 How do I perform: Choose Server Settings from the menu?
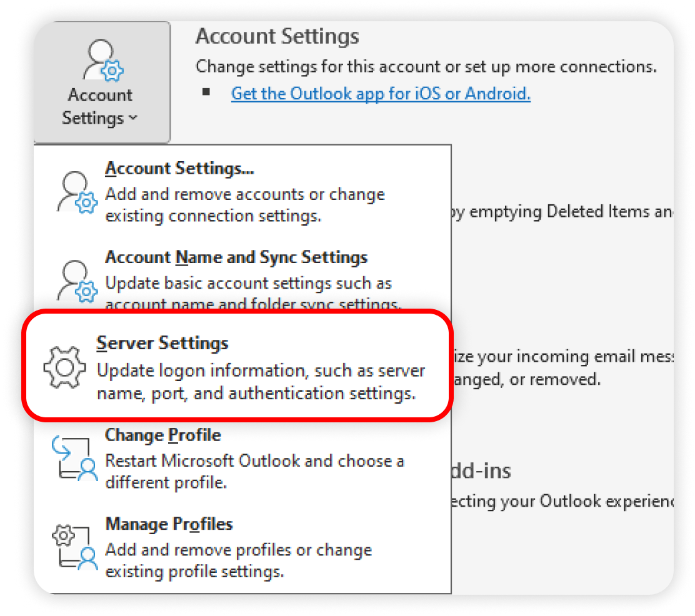click(162, 343)
